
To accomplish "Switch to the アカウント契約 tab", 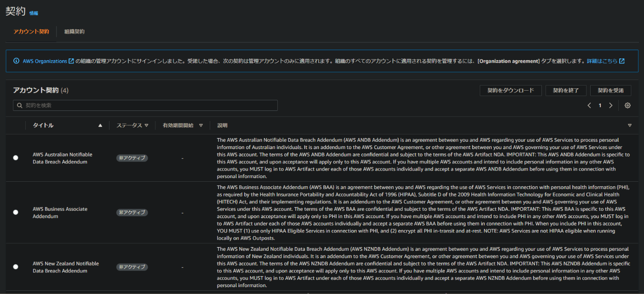I will 31,32.
